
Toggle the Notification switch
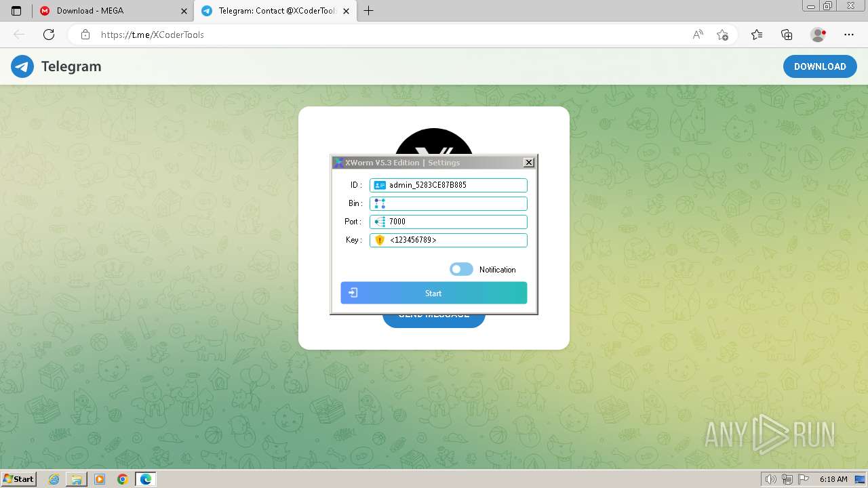coord(461,269)
